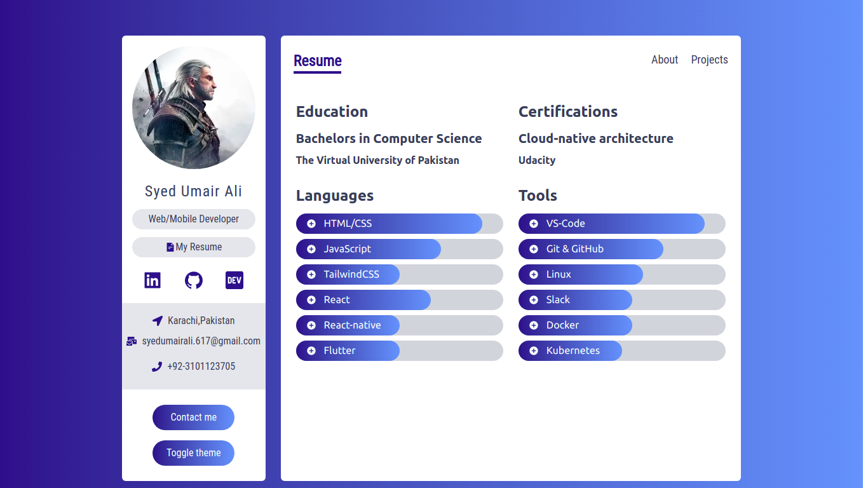
Task: Click the phone icon beside +92-3101123705
Action: (157, 367)
